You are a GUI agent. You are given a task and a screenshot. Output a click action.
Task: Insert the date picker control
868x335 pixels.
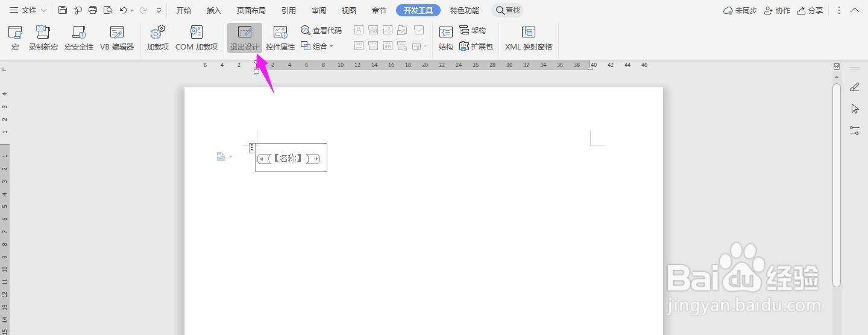pos(388,45)
